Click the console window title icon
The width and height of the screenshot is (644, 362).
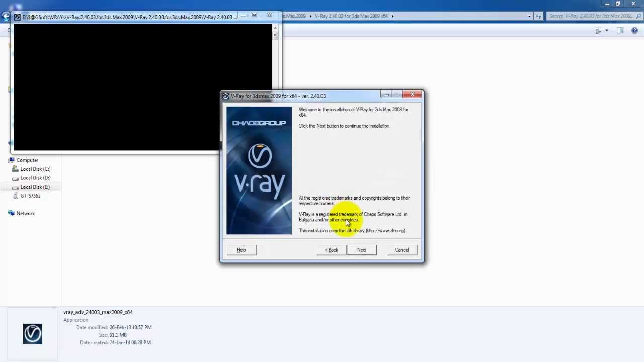coord(18,17)
